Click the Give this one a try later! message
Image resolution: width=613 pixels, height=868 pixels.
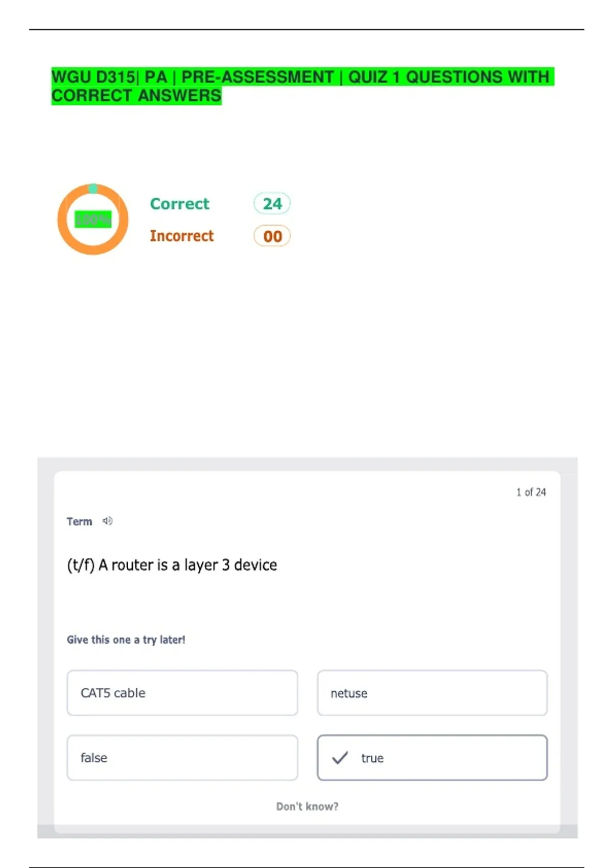point(126,640)
